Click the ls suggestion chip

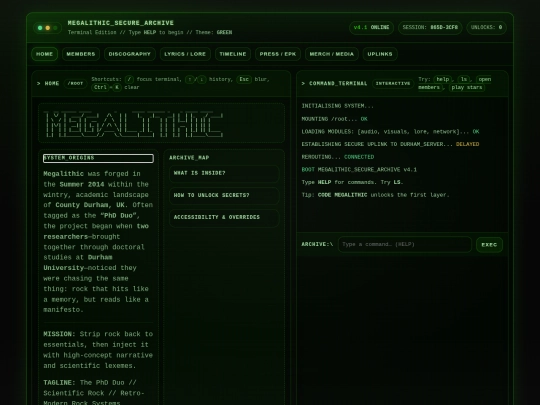pyautogui.click(x=464, y=79)
